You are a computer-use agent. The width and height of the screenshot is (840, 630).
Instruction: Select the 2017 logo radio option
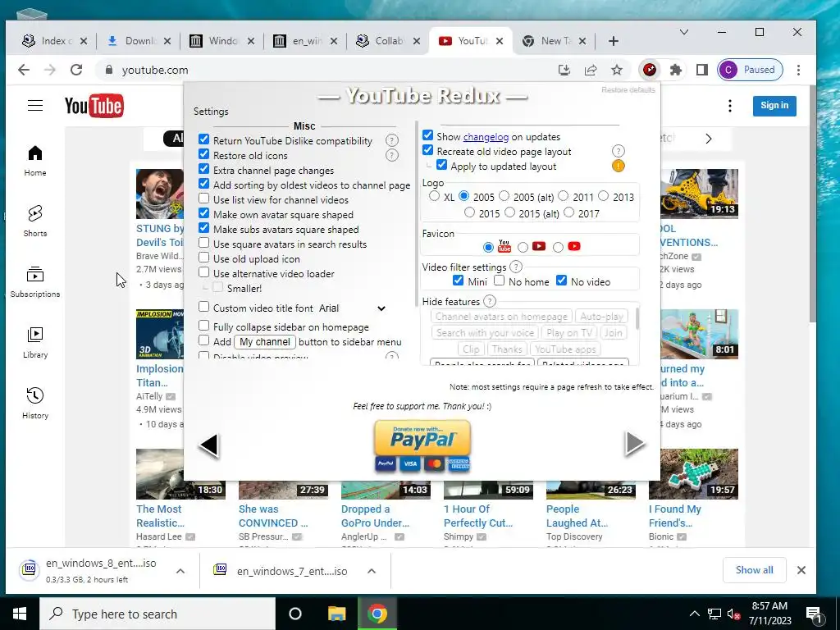(569, 212)
